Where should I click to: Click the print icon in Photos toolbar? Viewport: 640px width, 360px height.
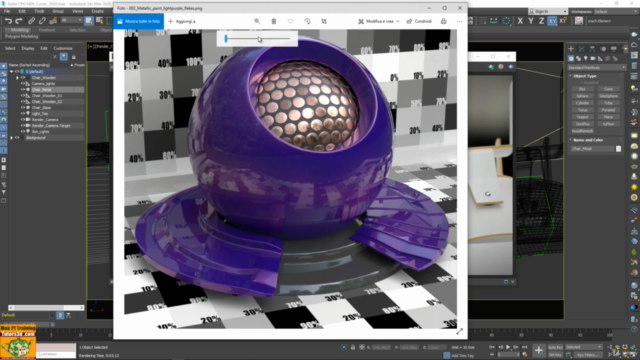tap(444, 21)
